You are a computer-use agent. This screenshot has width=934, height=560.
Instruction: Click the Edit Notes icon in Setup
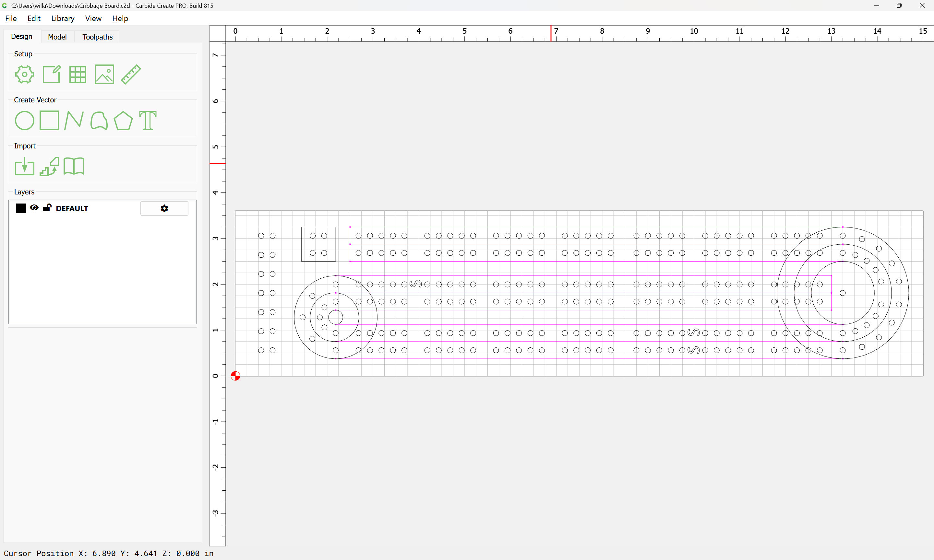point(51,74)
